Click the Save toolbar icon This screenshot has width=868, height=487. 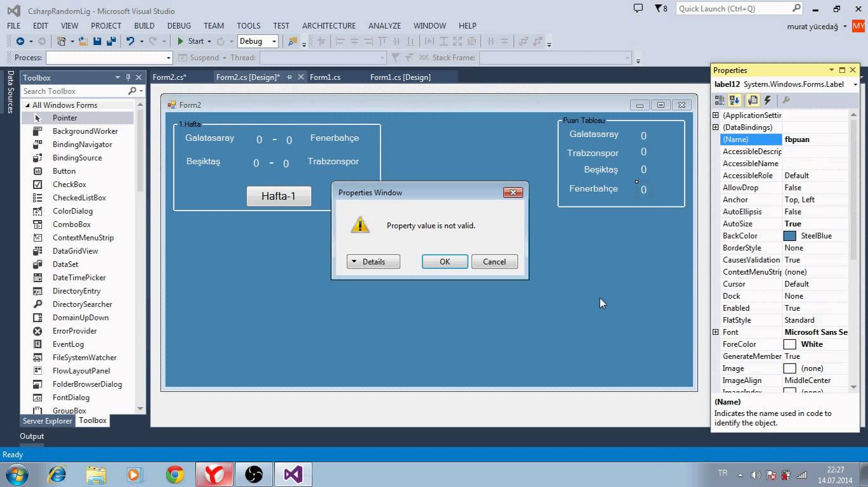(97, 41)
